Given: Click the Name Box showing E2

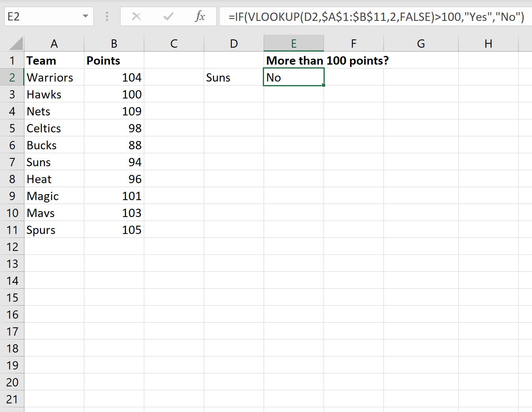Looking at the screenshot, I should point(39,17).
